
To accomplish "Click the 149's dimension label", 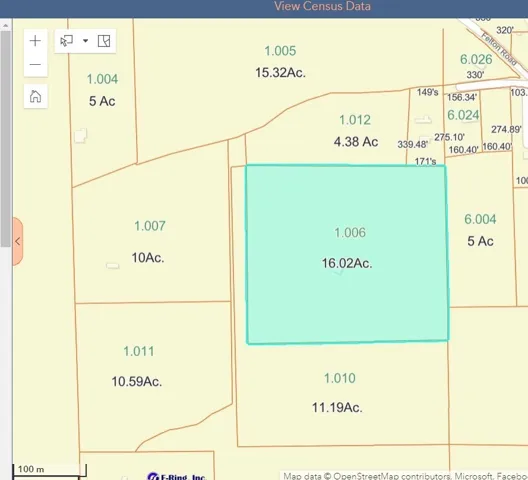I will coord(427,92).
